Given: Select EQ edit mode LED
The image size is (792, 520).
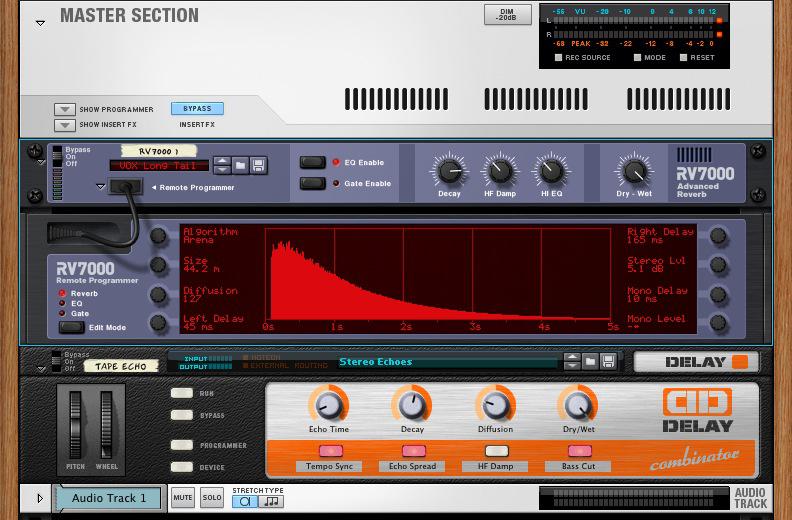Looking at the screenshot, I should (62, 303).
